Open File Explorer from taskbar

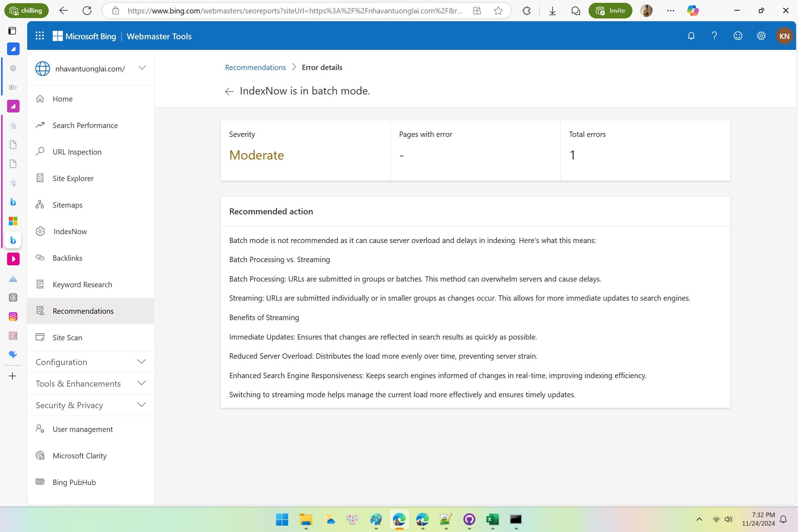(306, 519)
